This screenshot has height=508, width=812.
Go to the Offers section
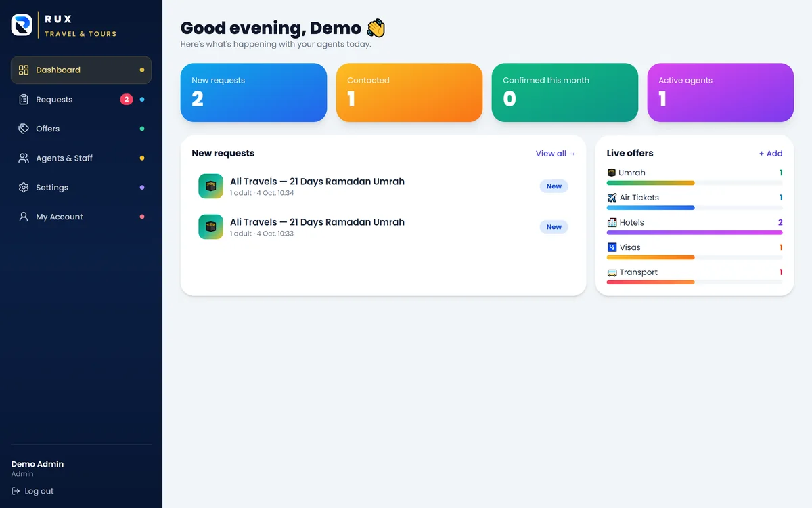click(x=81, y=129)
